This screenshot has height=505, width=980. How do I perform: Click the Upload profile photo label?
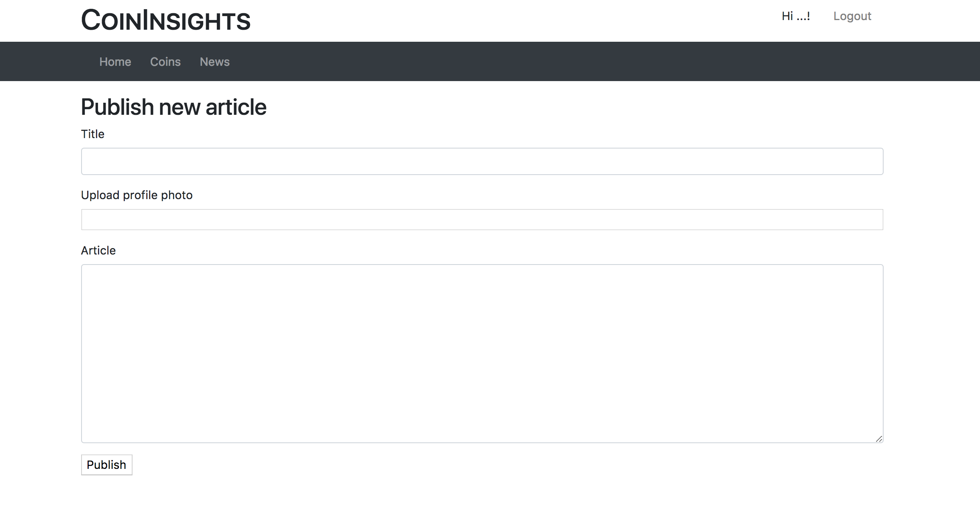(137, 195)
